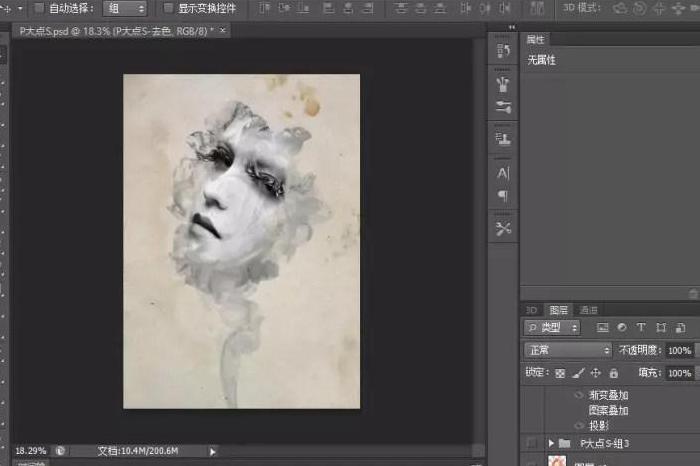Toggle lock transparent pixels
The image size is (700, 466).
pyautogui.click(x=560, y=373)
